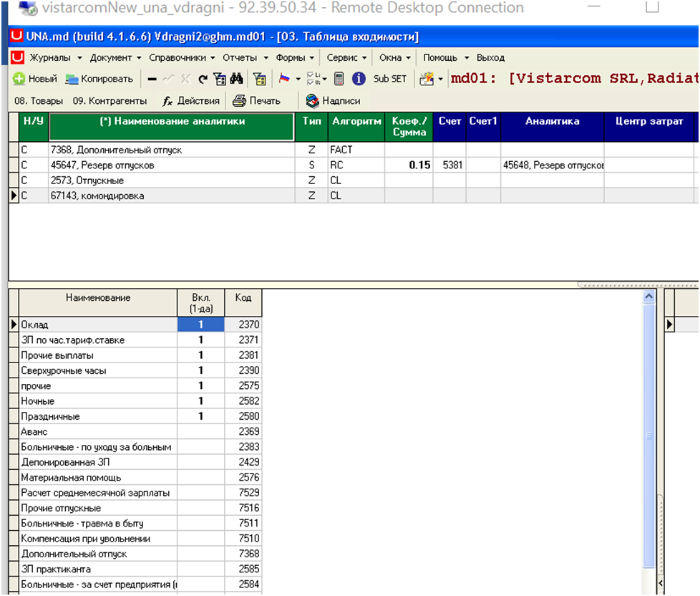
Task: Click the 'Вкл.' cell in the Аванс row
Action: (x=201, y=431)
